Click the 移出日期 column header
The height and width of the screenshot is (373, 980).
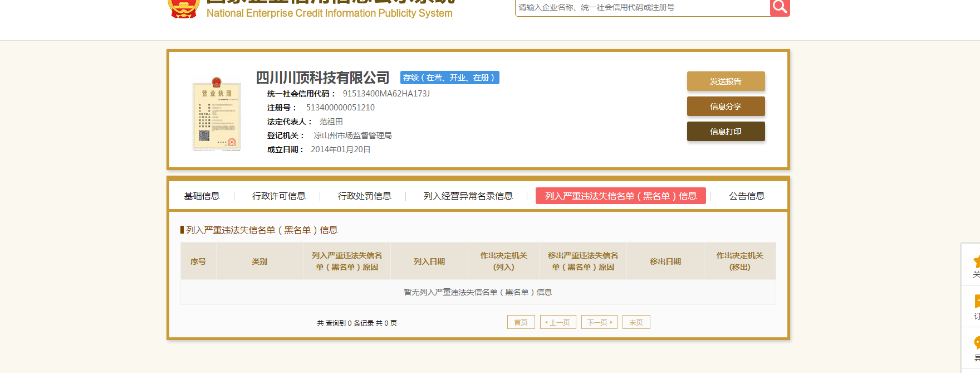[x=665, y=261]
